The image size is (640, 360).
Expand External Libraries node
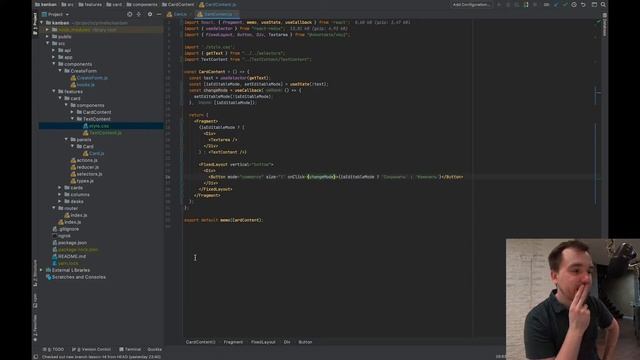tap(41, 270)
